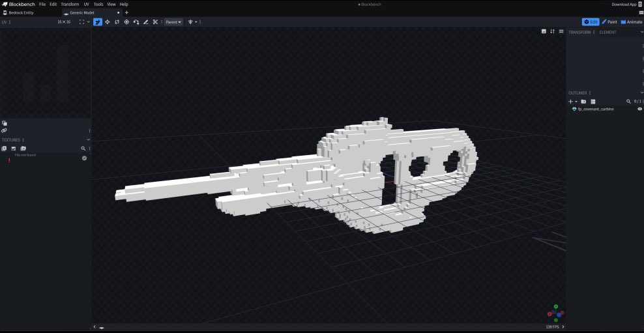Open the Tools menu

(98, 4)
